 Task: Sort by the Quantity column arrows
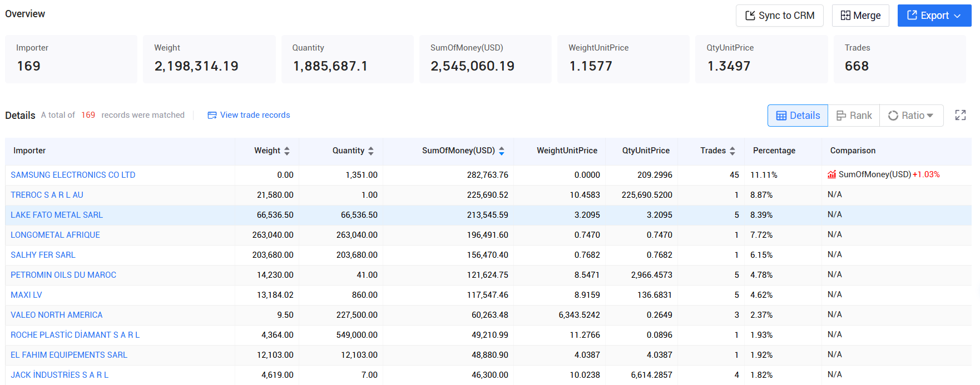click(371, 151)
